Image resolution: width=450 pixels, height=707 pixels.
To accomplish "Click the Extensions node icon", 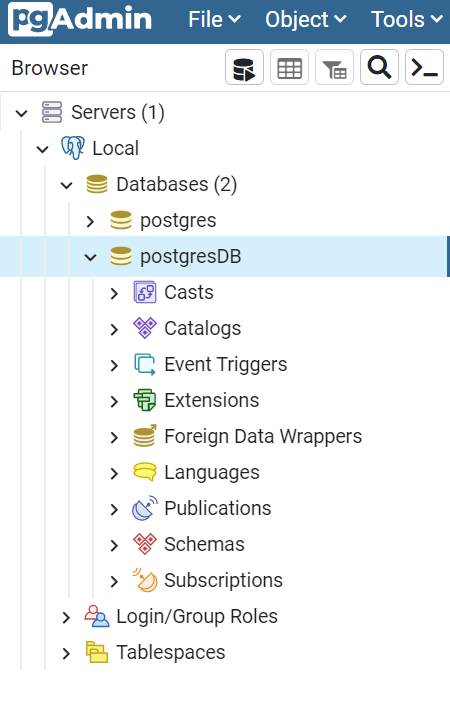I will (145, 400).
